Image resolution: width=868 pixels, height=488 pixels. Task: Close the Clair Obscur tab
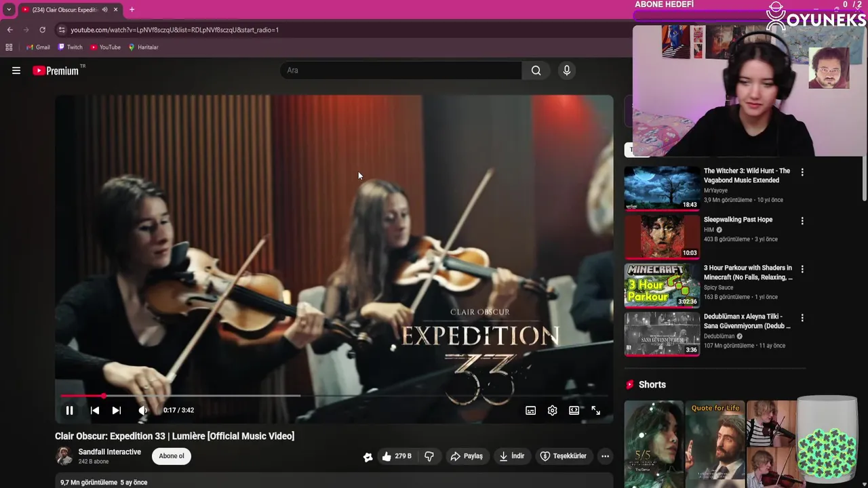pos(115,9)
